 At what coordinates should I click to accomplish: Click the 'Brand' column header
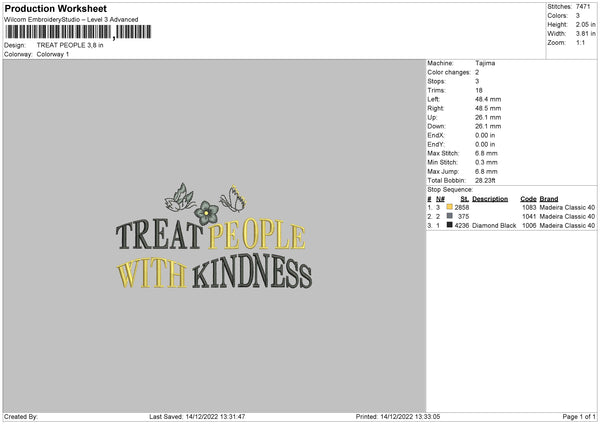coord(549,199)
